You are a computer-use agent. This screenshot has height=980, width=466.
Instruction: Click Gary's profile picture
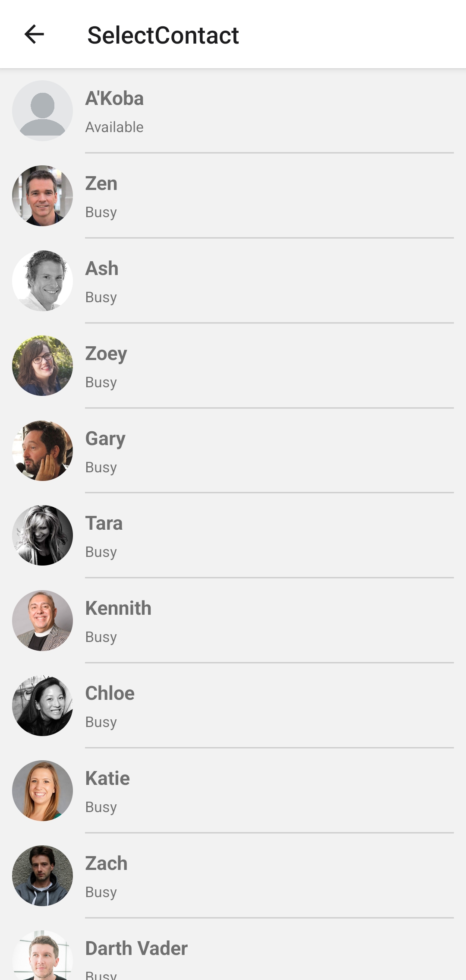click(42, 450)
